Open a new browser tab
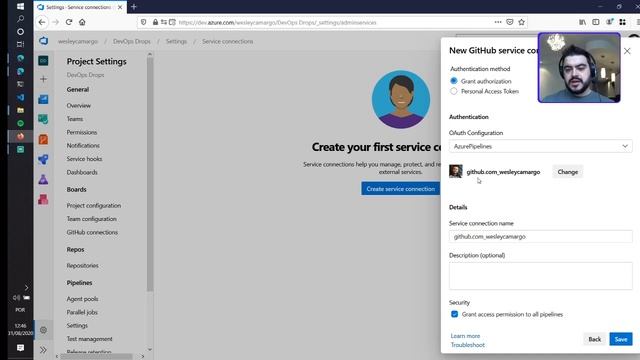 click(134, 7)
